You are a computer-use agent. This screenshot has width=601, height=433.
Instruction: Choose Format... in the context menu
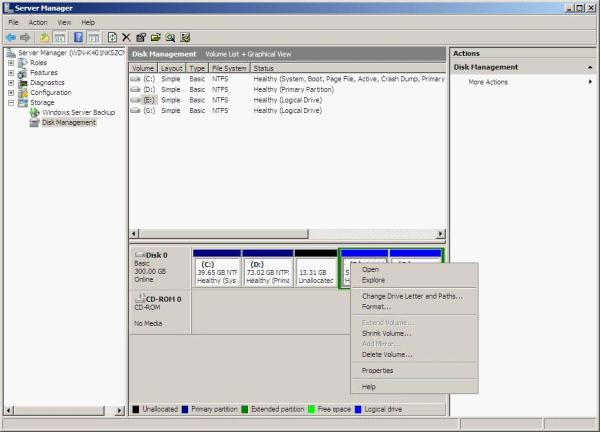click(414, 307)
